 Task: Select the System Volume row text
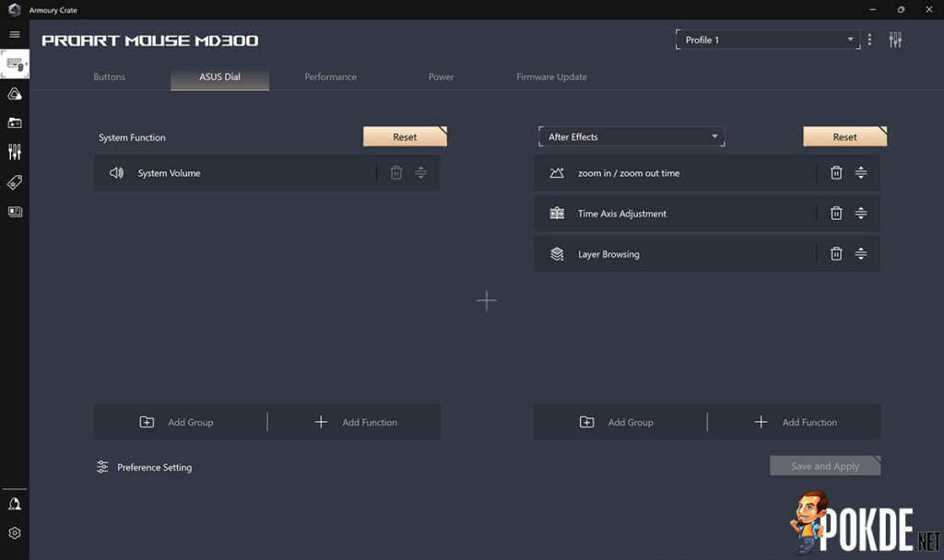(x=170, y=173)
